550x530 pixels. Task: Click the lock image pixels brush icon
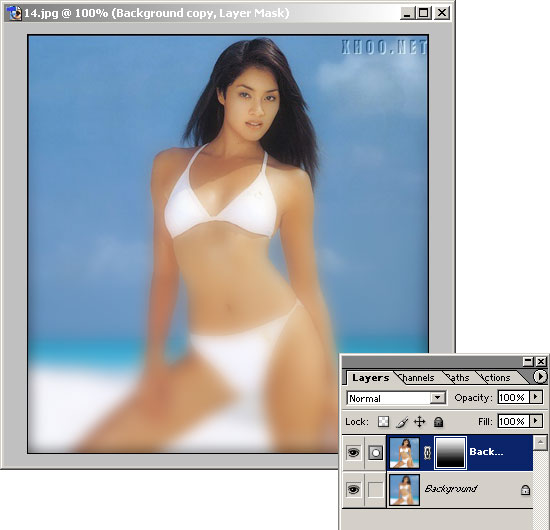pos(402,422)
